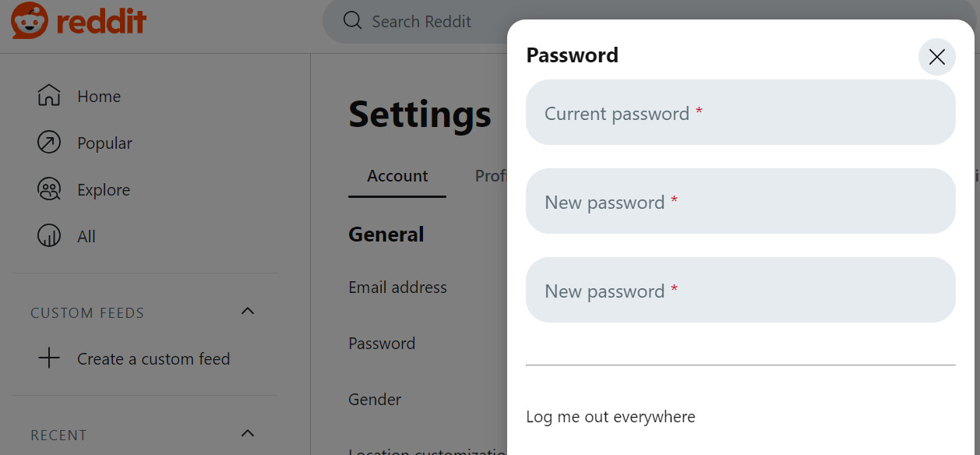Toggle the Log me out everywhere option
Screen dimensions: 980x455
click(x=611, y=417)
